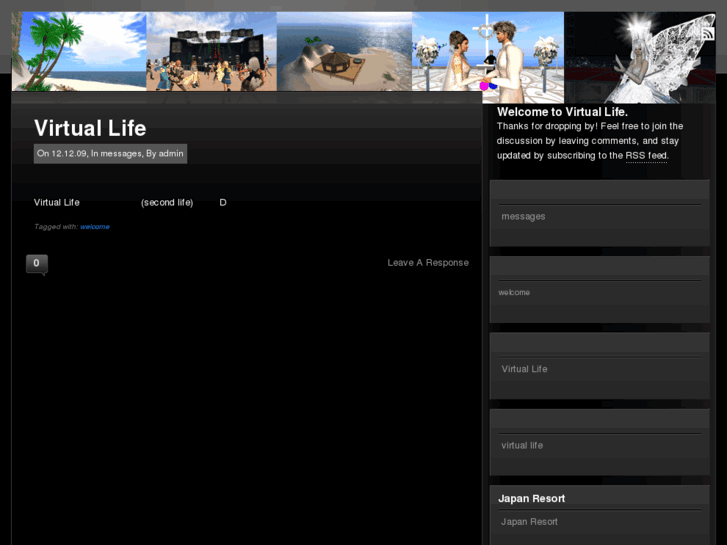Open the Japan Resort sidebar link

click(x=529, y=522)
